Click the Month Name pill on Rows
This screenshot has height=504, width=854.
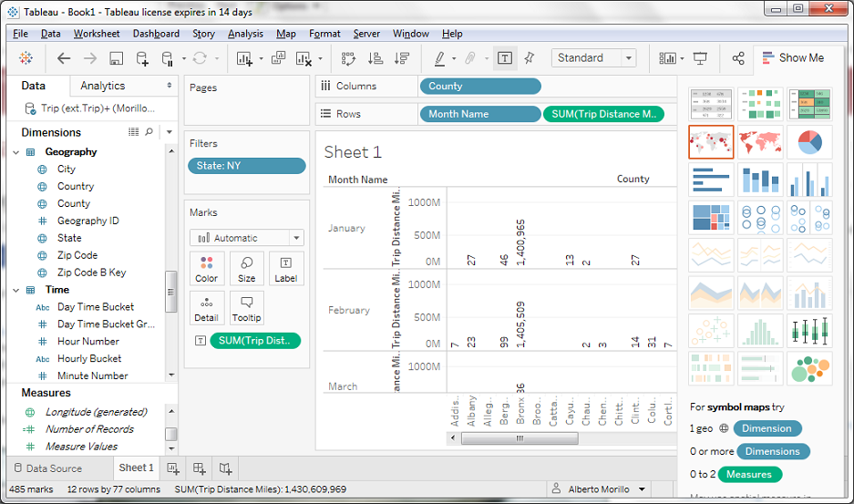pos(479,114)
